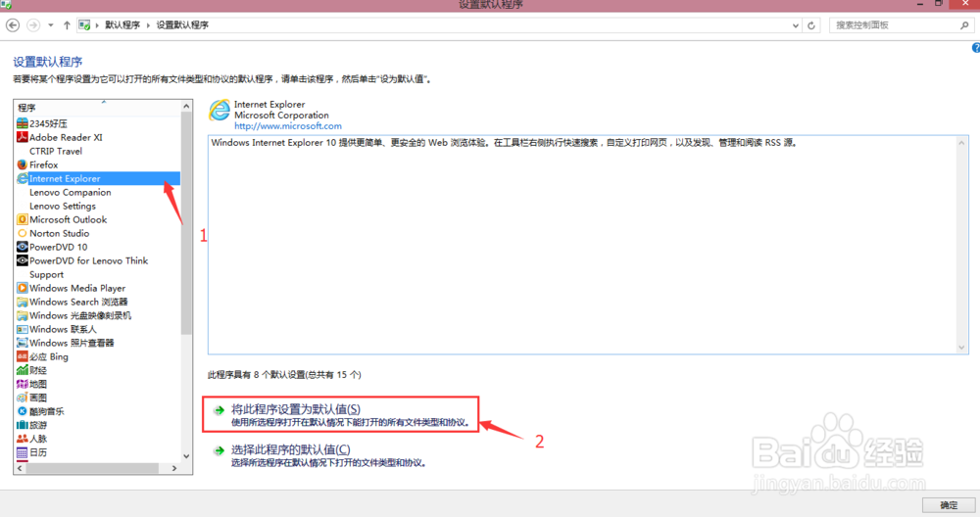Select PowerDVD 10 icon
This screenshot has width=980, height=517.
click(x=22, y=247)
